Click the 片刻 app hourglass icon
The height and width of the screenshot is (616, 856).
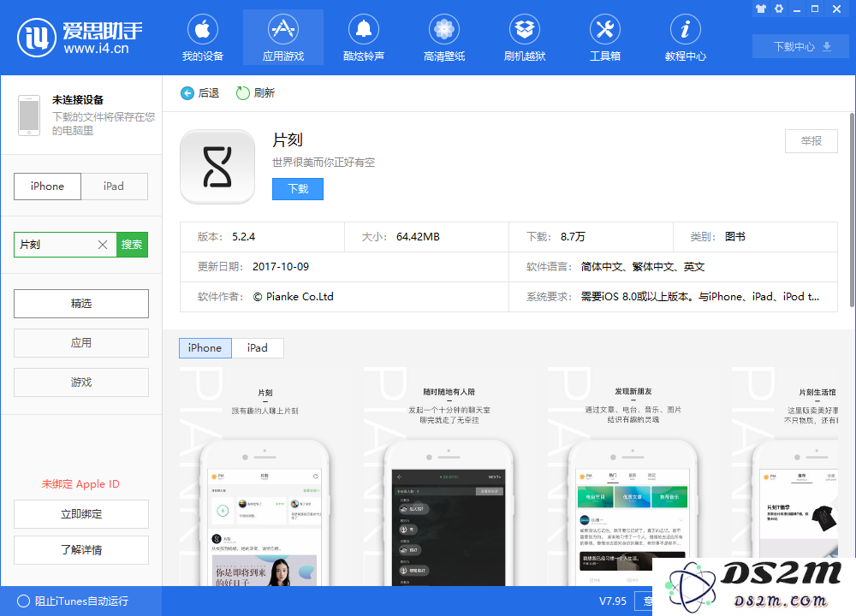217,167
